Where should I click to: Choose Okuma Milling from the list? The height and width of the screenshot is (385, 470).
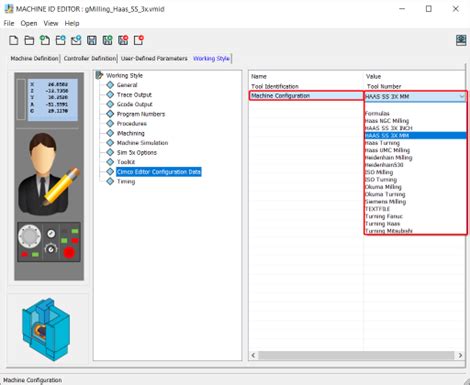[x=415, y=187]
